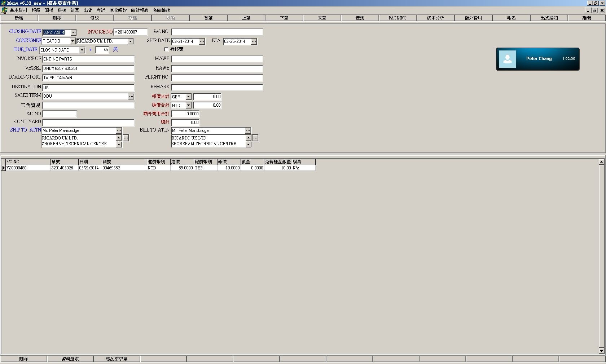Click the grid scrollbar down arrow

[601, 351]
